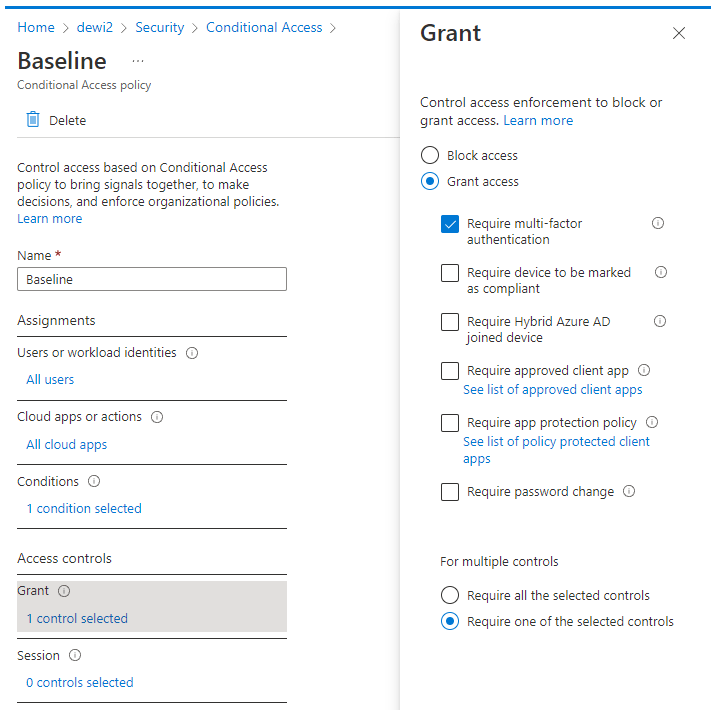Click info icon beside Users or workload identities
Image resolution: width=714 pixels, height=710 pixels.
pyautogui.click(x=192, y=353)
